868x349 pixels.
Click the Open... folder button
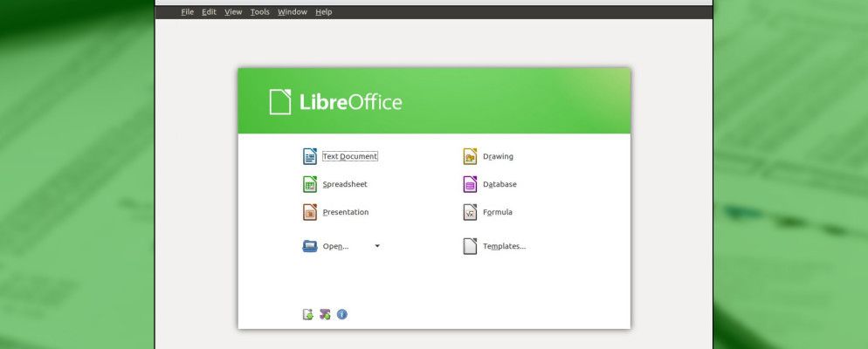[x=326, y=246]
